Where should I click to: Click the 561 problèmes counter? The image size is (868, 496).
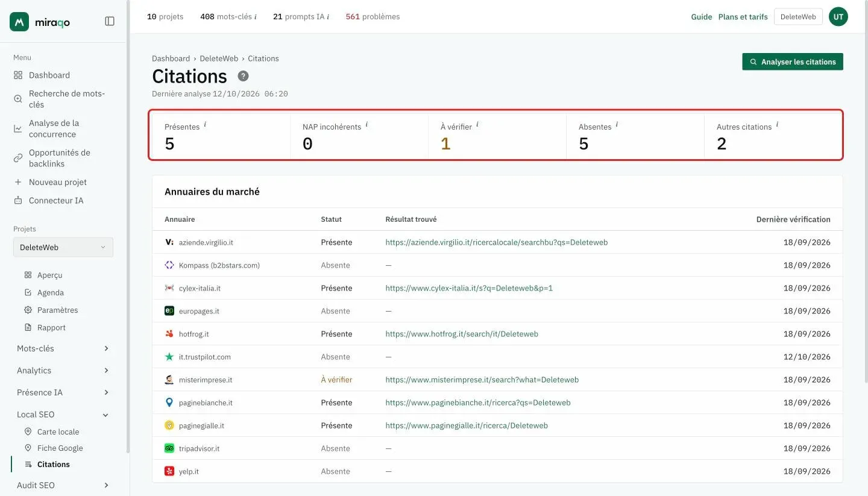point(373,16)
